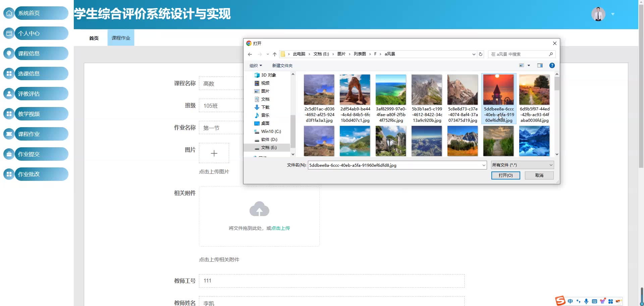
Task: Switch to the 首页 tab
Action: point(94,38)
